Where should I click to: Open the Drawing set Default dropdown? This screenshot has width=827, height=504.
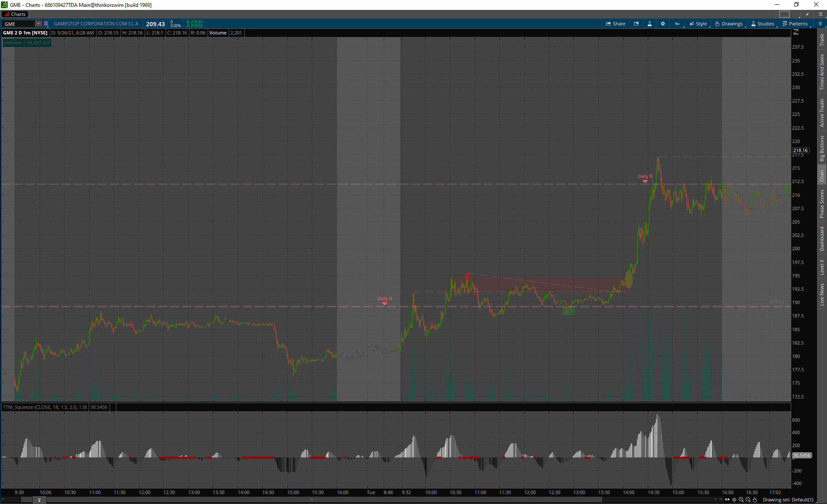pos(788,500)
